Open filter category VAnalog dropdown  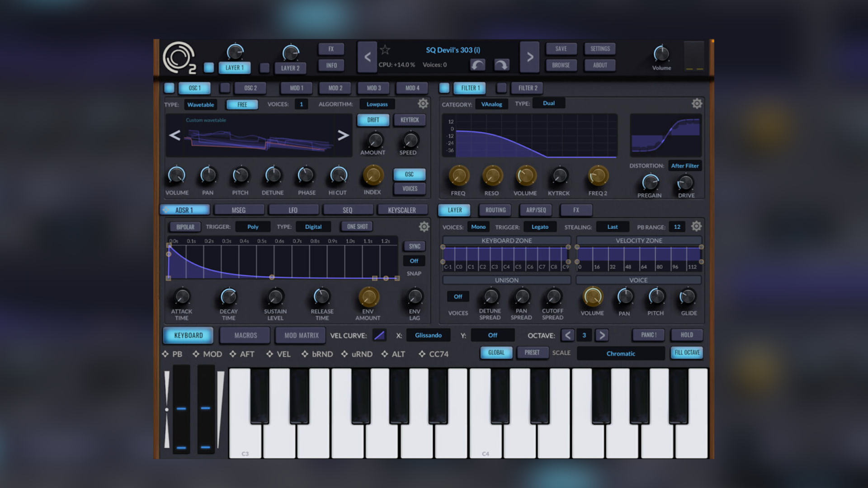click(x=491, y=104)
